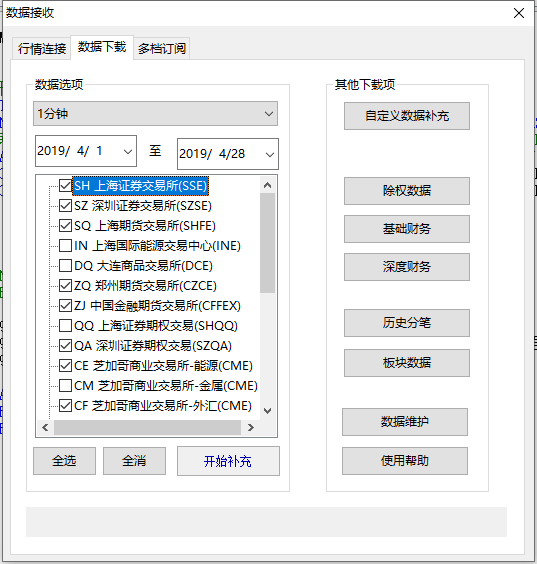Viewport: 537px width, 564px height.
Task: Open 使用帮助
Action: [405, 461]
